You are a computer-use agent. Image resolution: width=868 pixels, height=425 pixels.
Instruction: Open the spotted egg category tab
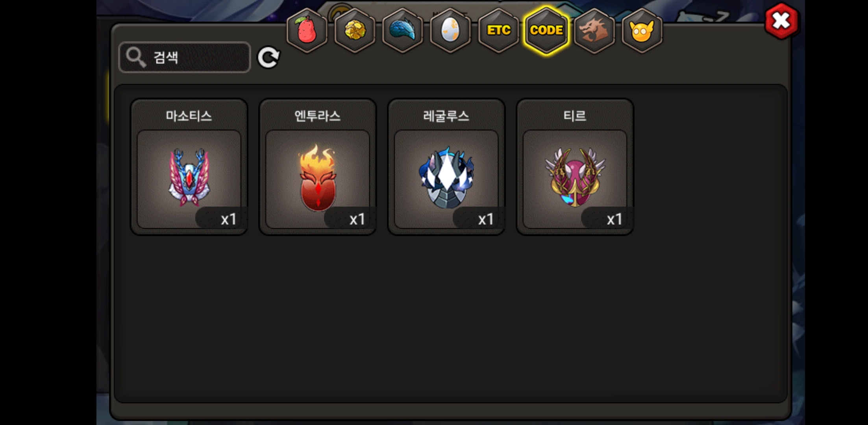pyautogui.click(x=451, y=30)
